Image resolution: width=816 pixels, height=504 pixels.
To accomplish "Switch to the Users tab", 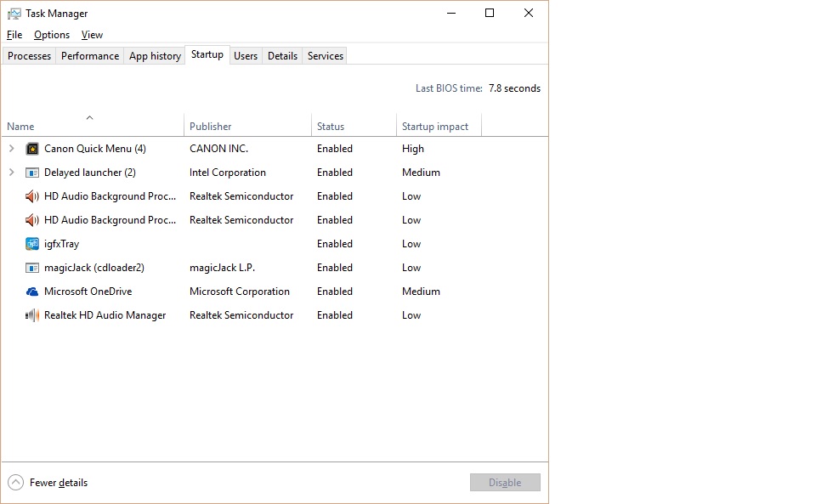I will tap(246, 55).
